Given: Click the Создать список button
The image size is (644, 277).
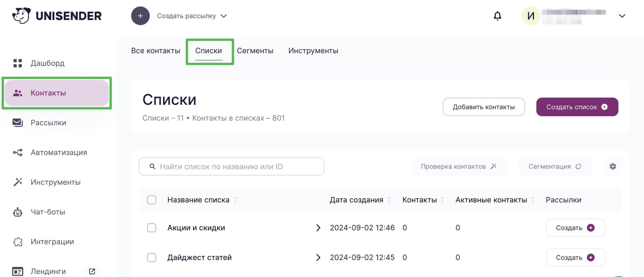Looking at the screenshot, I should (577, 107).
